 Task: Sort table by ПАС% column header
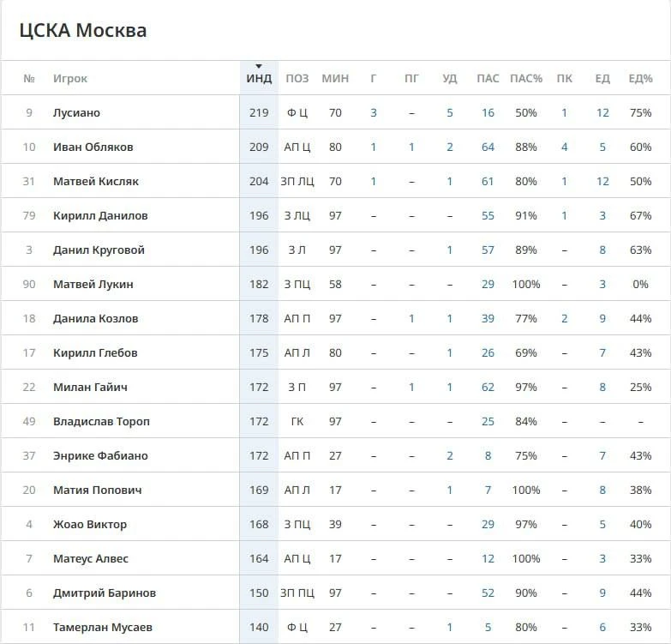(526, 78)
